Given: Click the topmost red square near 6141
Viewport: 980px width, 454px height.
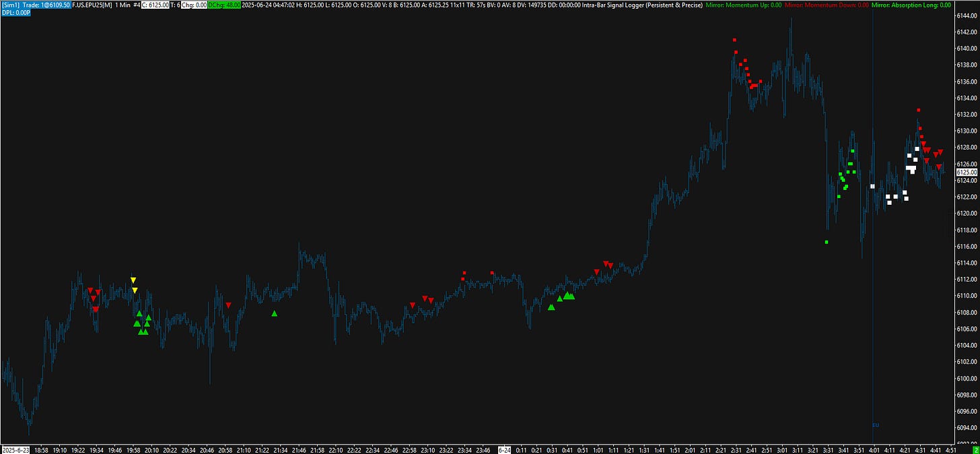Looking at the screenshot, I should click(734, 40).
